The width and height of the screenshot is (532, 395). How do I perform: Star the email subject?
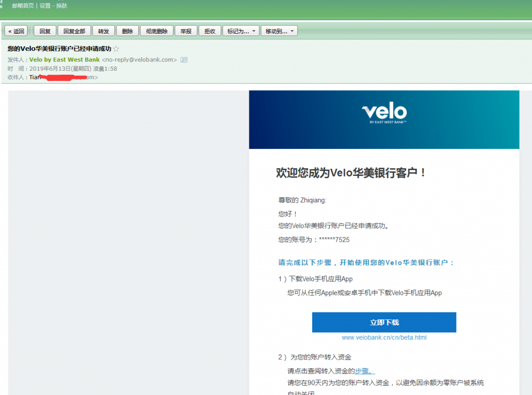click(116, 49)
